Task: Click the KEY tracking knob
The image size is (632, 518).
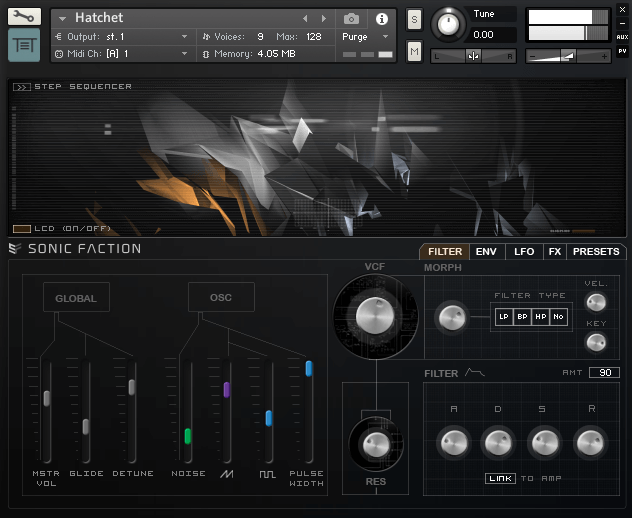Action: pos(596,343)
